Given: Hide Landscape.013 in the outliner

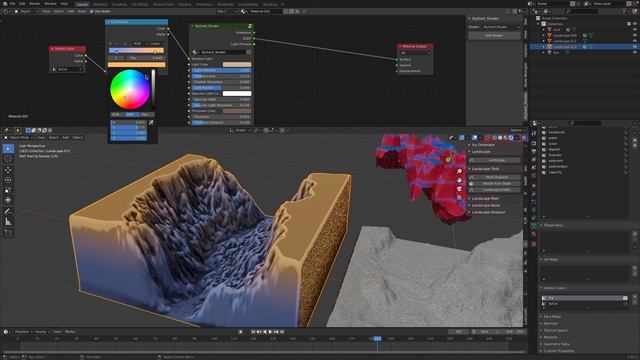Looking at the screenshot, I should 634,47.
